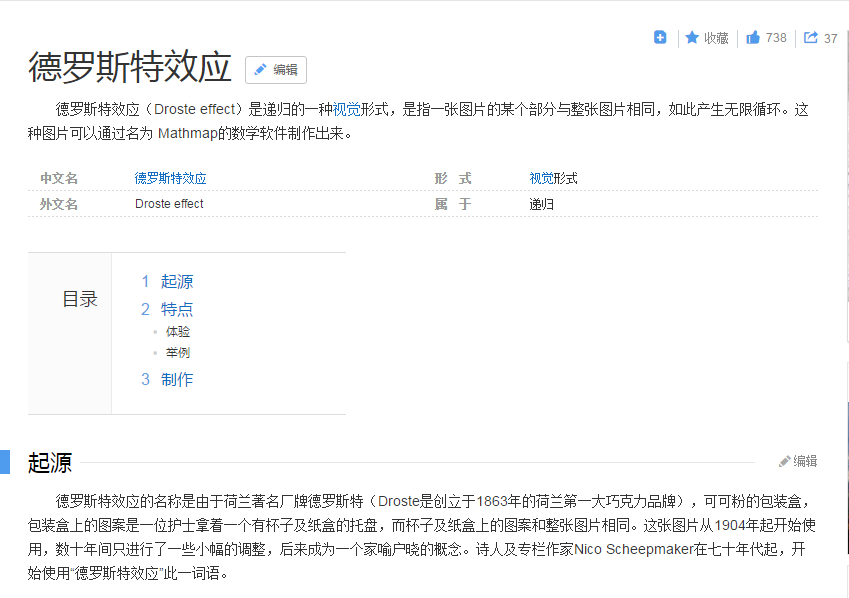Image resolution: width=849 pixels, height=598 pixels.
Task: Click the pencil 编辑 link in 起源 section
Action: point(798,461)
